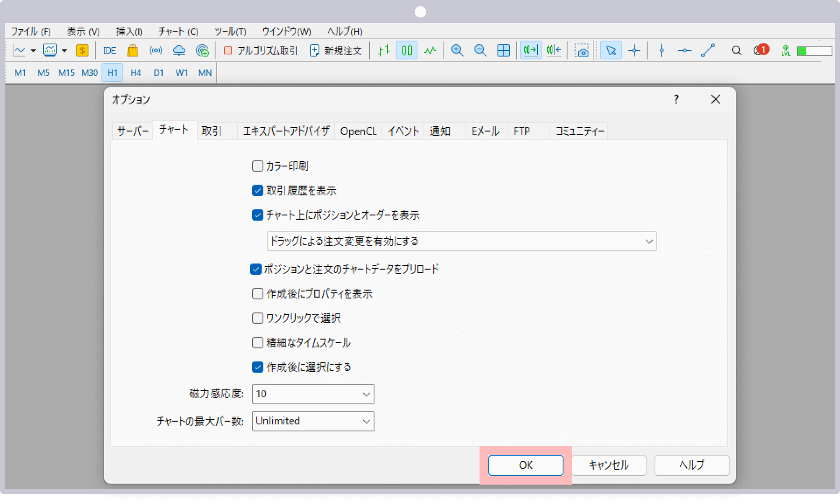Viewport: 840px width, 504px height.
Task: Click the signals broadcast icon
Action: click(156, 51)
